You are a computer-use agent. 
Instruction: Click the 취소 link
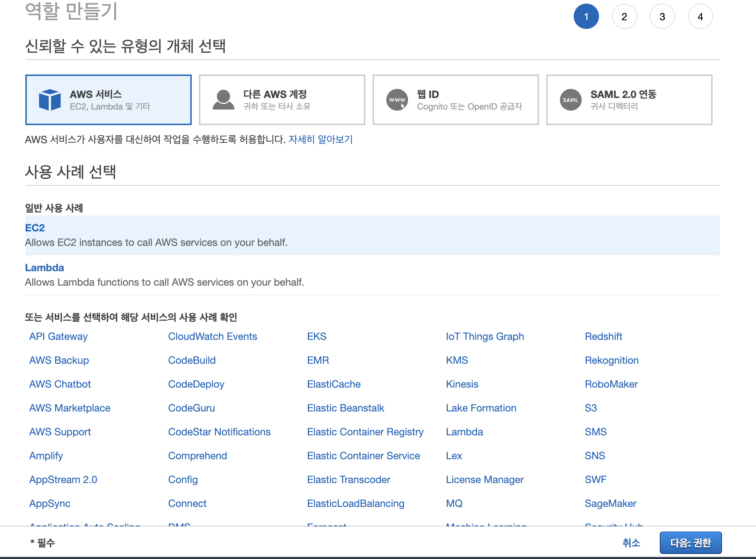tap(631, 543)
